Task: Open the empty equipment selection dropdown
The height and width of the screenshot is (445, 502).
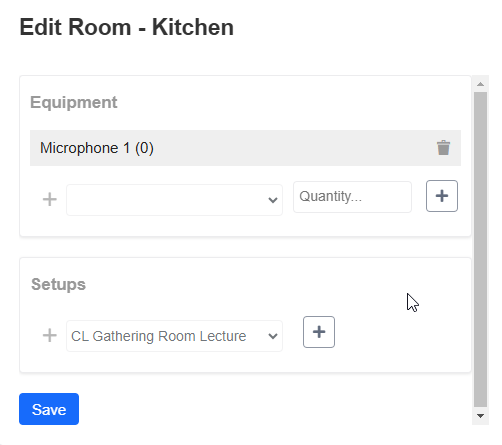Action: [x=174, y=200]
